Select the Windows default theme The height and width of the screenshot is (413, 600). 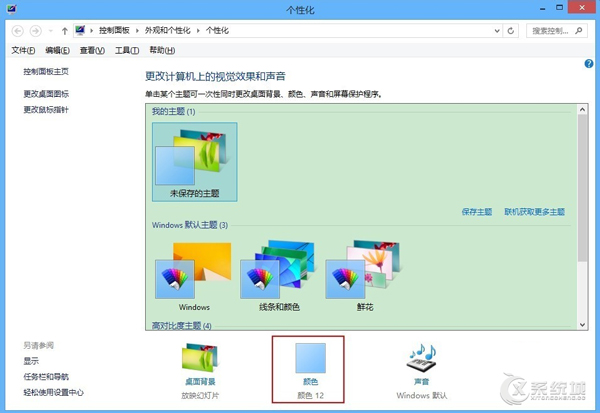pyautogui.click(x=194, y=276)
